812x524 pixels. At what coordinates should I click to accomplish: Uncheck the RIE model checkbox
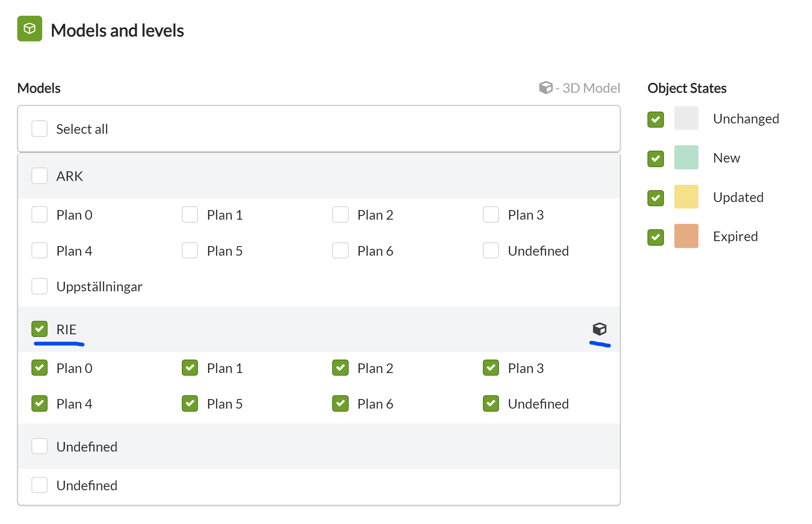(x=40, y=329)
